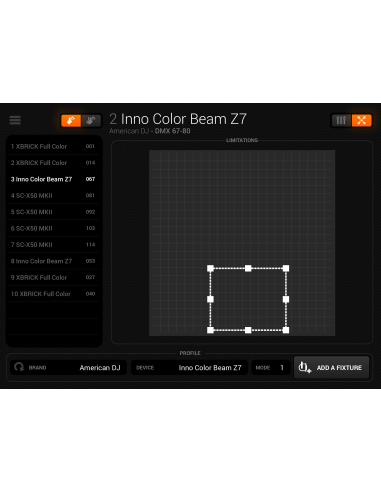Open the faders mixer view icon
This screenshot has height=492, width=381.
341,120
